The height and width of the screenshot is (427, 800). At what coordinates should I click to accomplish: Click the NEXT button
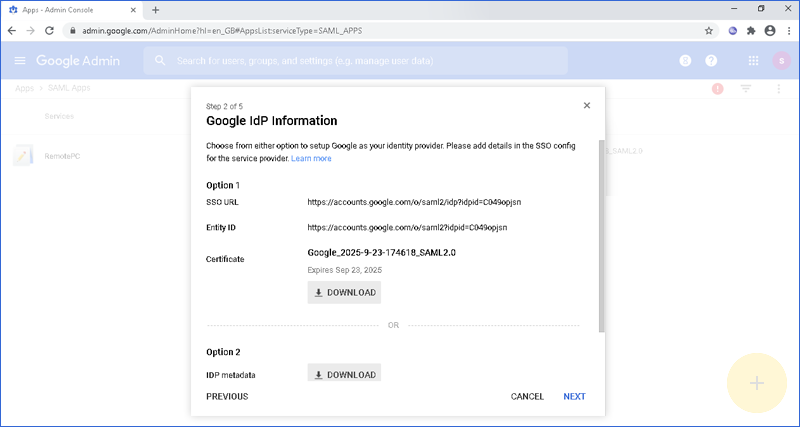574,397
